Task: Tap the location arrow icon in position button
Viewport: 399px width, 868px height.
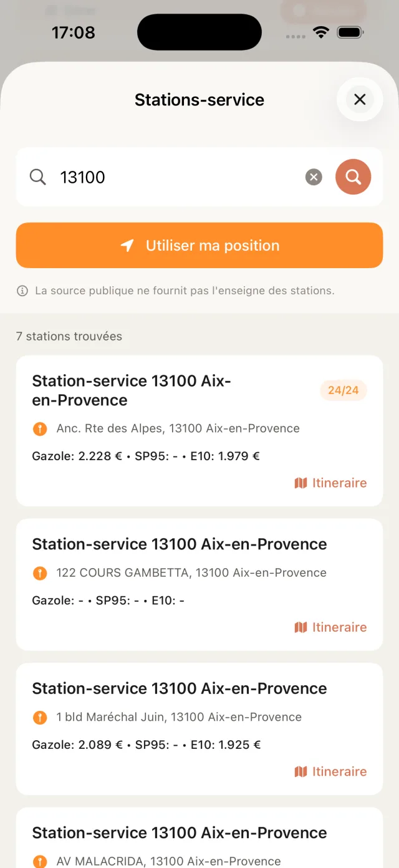Action: [127, 246]
